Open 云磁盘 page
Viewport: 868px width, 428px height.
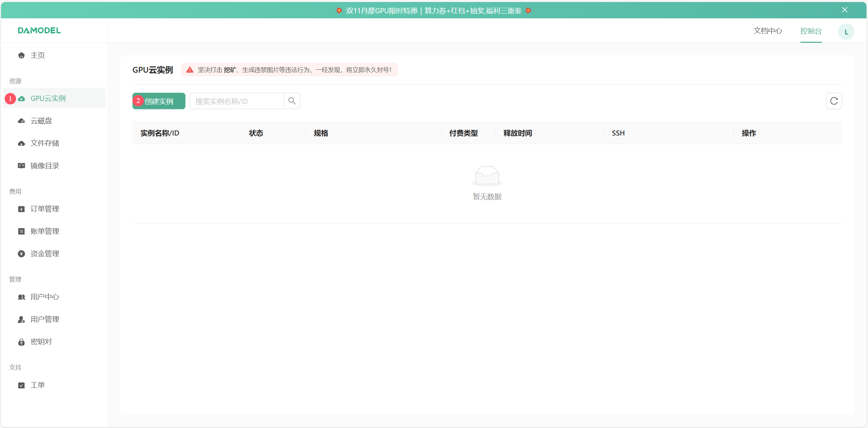(x=54, y=121)
